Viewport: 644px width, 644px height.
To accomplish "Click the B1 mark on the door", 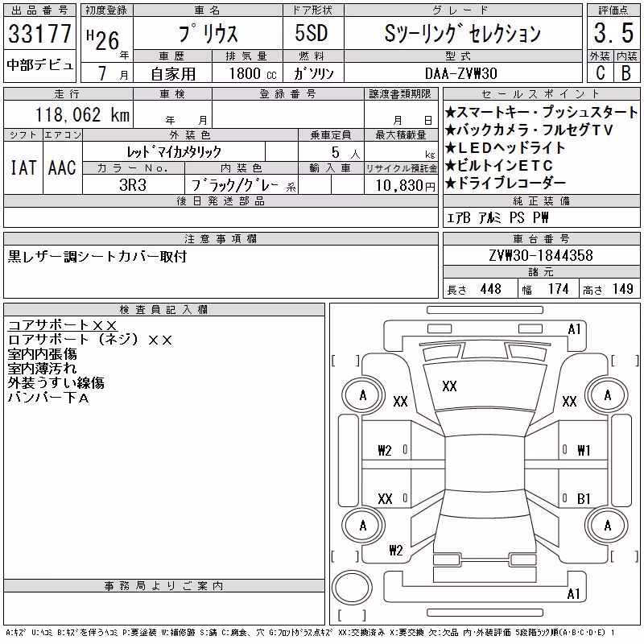I will 584,498.
